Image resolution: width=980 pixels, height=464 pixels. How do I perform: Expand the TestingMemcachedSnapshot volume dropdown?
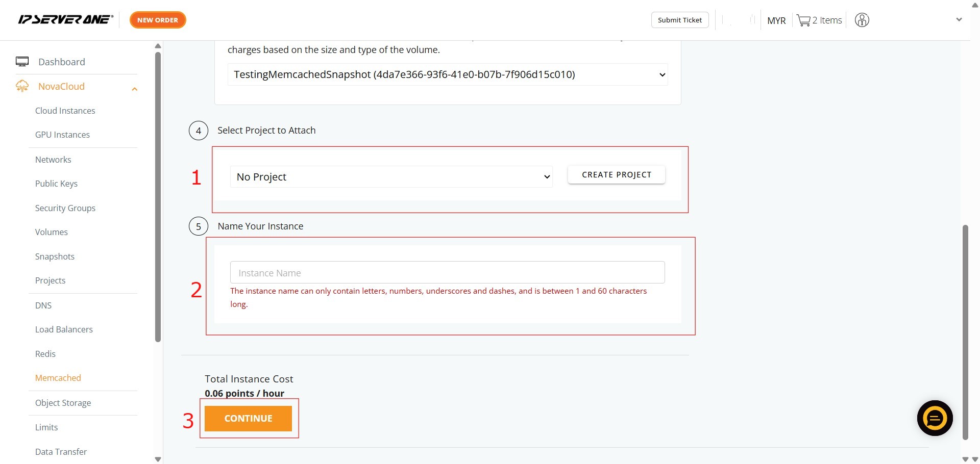[x=447, y=74]
